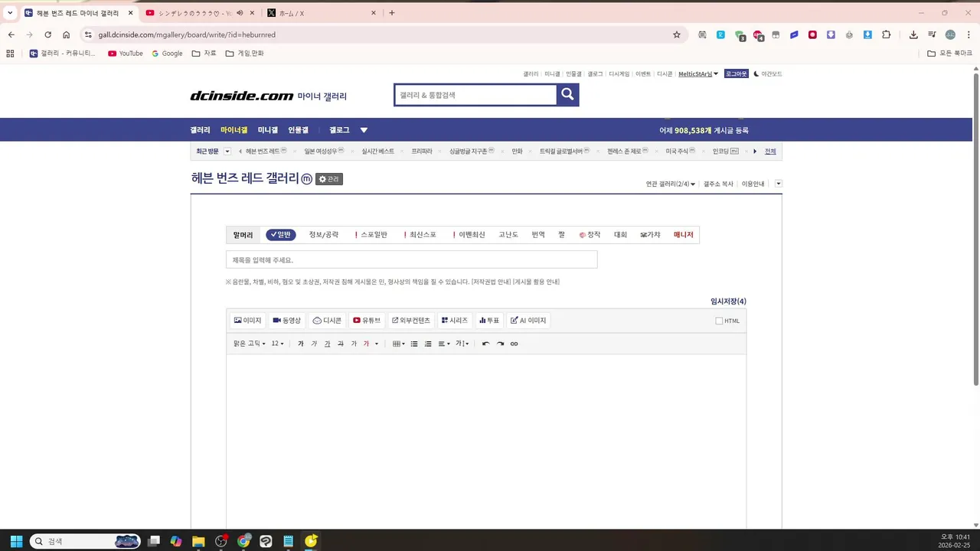Check the HTML mode checkbox
The width and height of the screenshot is (980, 551).
[x=719, y=321]
